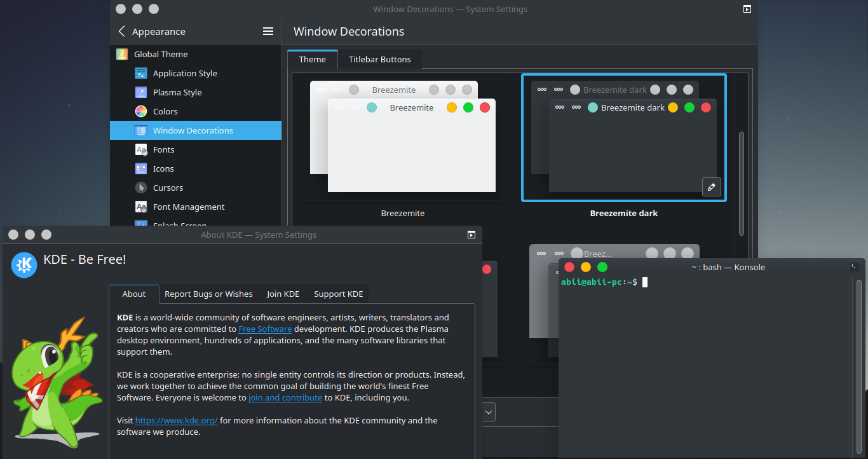Click the Cursors icon in sidebar
Image resolution: width=868 pixels, height=459 pixels.
click(x=141, y=188)
